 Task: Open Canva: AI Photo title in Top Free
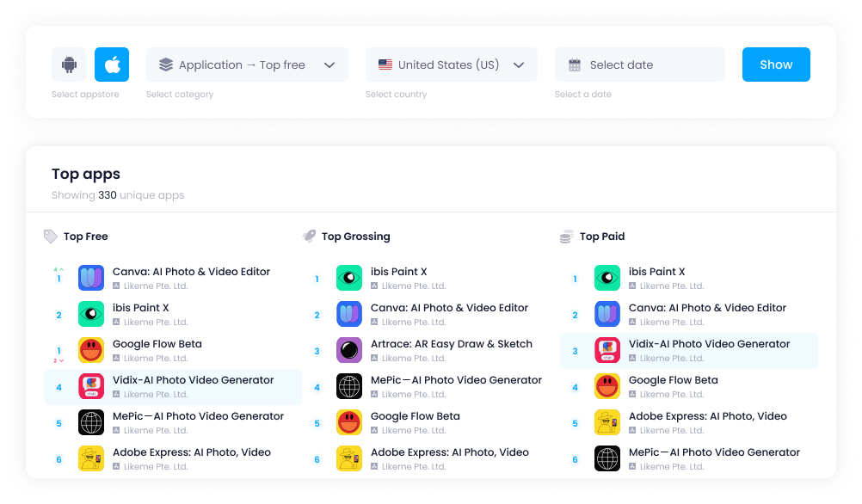pyautogui.click(x=191, y=272)
